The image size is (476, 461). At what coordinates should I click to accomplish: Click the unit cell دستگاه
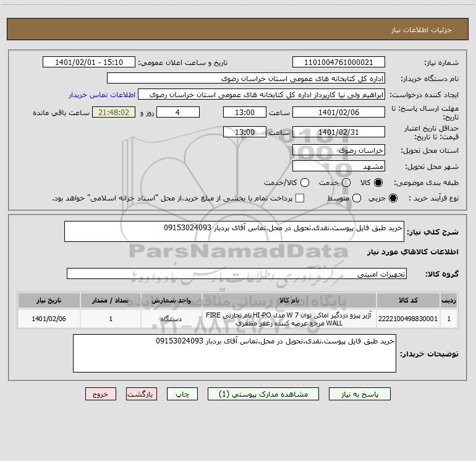coord(171,319)
